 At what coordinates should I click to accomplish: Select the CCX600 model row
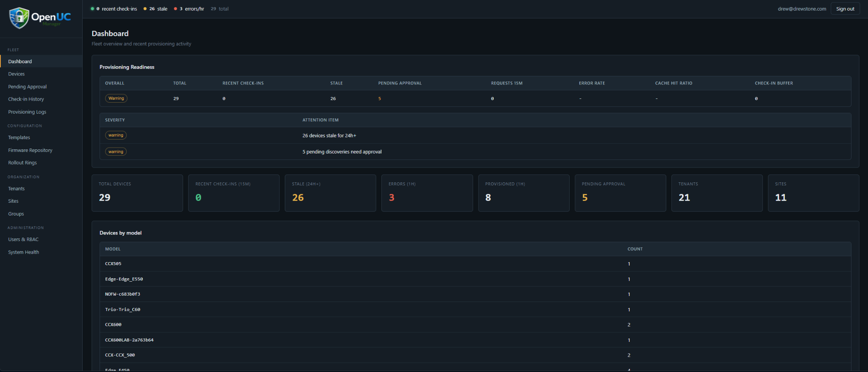pyautogui.click(x=475, y=325)
